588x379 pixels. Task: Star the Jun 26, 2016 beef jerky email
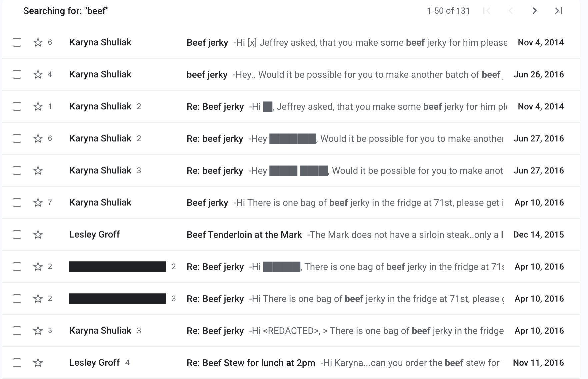click(38, 74)
